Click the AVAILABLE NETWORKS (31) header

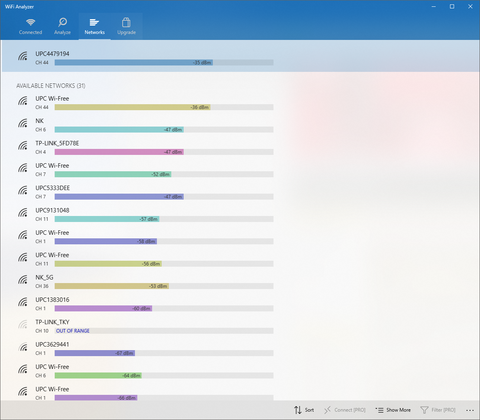tap(51, 86)
